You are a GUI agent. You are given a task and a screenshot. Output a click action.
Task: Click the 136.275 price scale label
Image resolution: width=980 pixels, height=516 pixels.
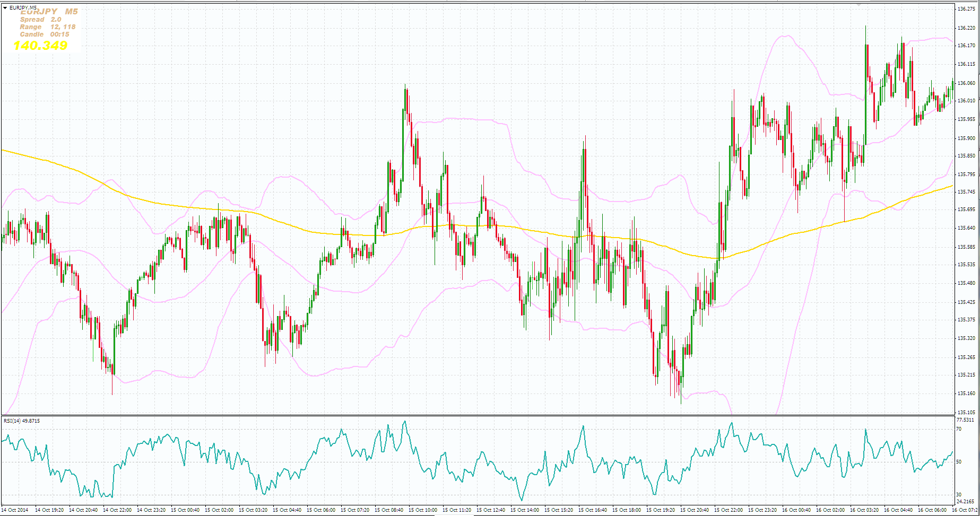pos(965,8)
